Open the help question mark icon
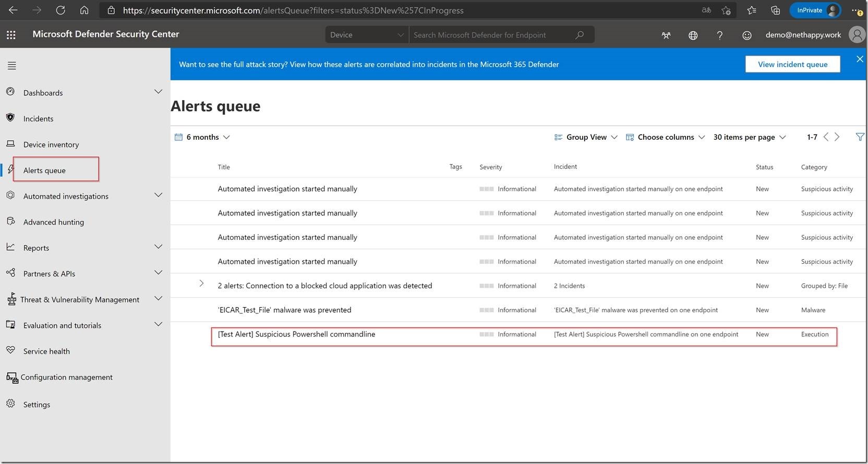Viewport: 868px width, 464px height. [x=720, y=35]
